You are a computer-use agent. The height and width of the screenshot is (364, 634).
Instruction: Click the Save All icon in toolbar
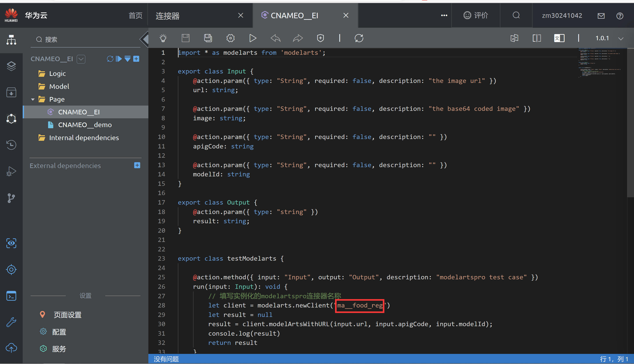coord(208,38)
